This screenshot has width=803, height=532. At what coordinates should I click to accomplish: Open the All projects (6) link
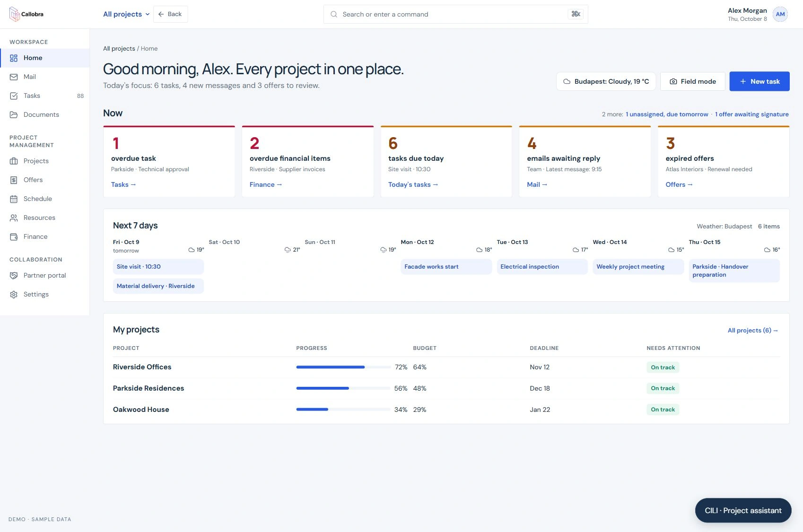pyautogui.click(x=753, y=331)
